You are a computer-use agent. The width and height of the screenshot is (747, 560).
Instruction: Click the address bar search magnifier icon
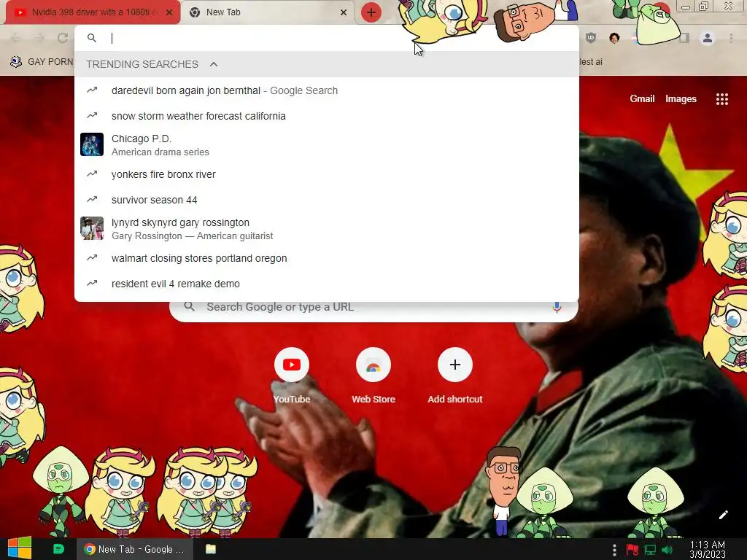pyautogui.click(x=92, y=38)
